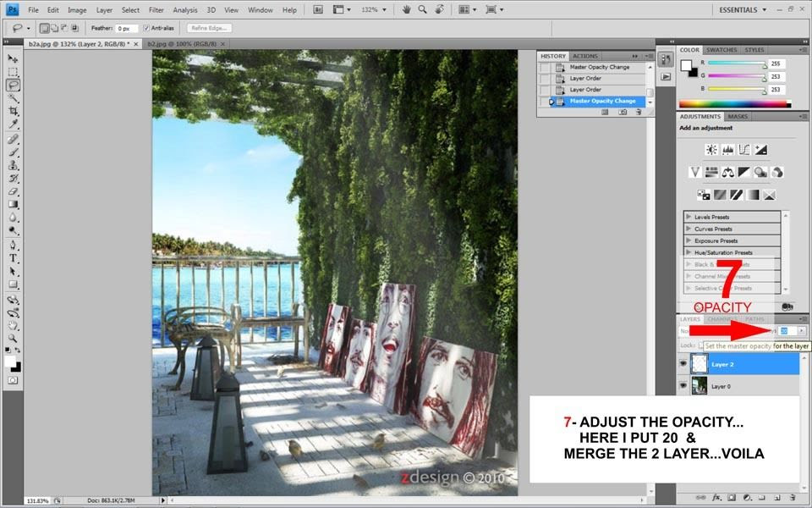Open the ESSENTIALS workspace dropdown
The height and width of the screenshot is (508, 812).
coord(743,9)
